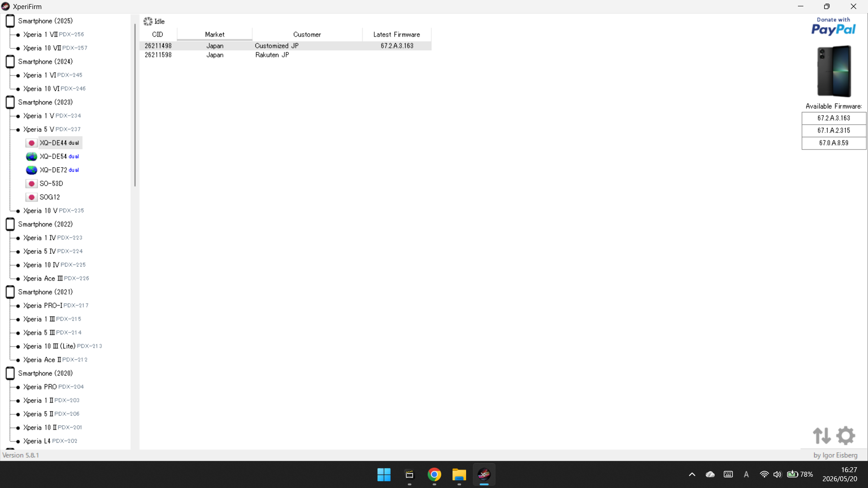Screen dimensions: 868x488
Task: Select model SOG12
Action: coord(50,197)
